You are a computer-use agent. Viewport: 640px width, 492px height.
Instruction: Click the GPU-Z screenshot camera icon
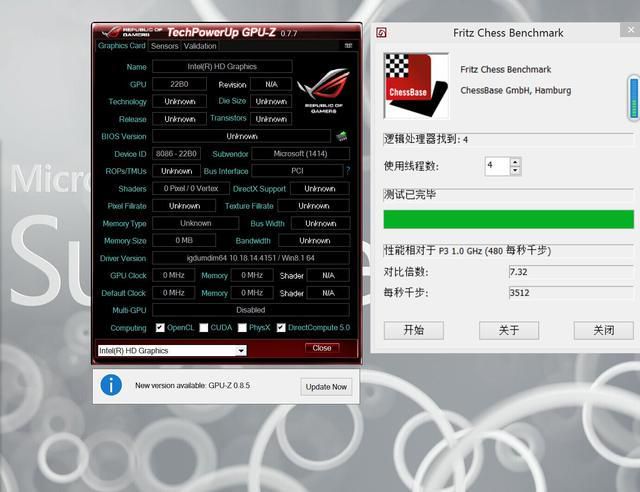click(348, 46)
